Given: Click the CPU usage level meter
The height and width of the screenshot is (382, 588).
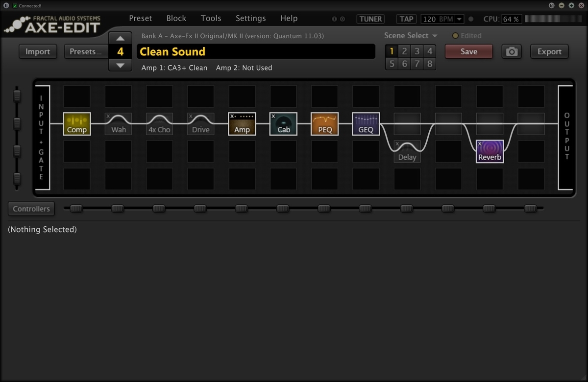Looking at the screenshot, I should click(x=554, y=19).
